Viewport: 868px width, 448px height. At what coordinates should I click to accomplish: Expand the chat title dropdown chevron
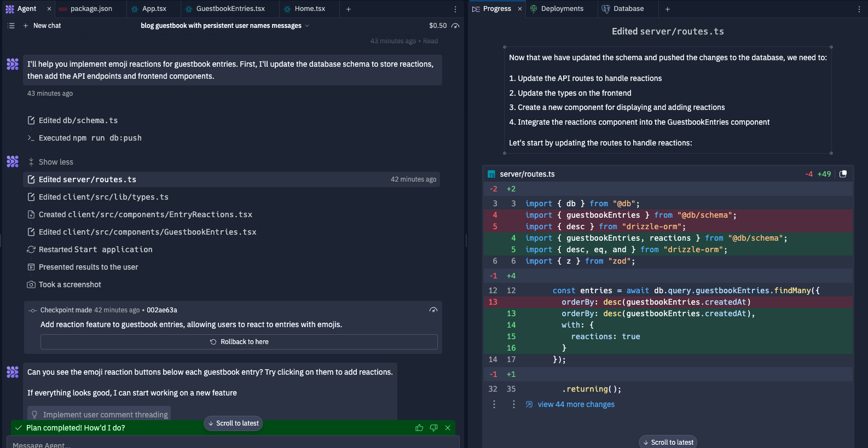(307, 26)
